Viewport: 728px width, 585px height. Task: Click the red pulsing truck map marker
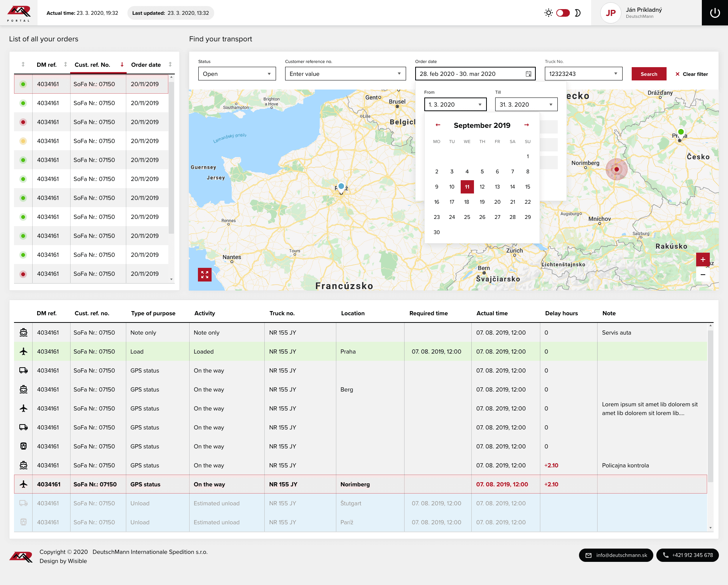tap(617, 169)
